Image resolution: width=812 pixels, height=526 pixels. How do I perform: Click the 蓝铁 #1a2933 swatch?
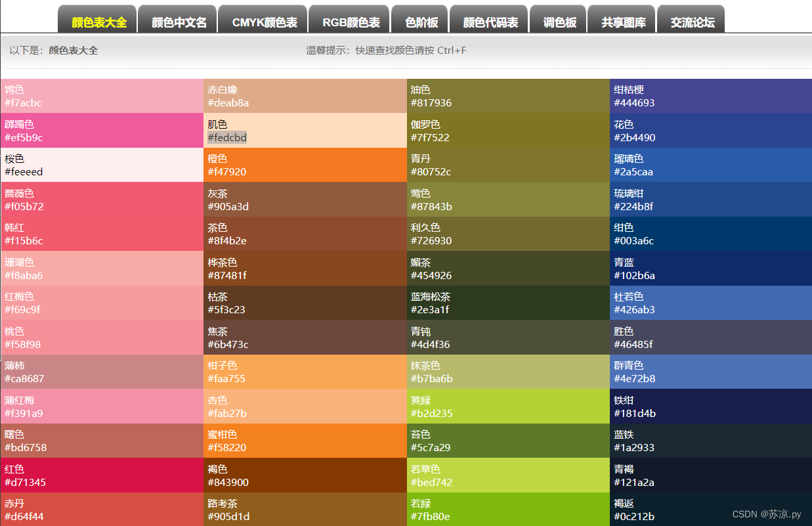[x=711, y=441]
